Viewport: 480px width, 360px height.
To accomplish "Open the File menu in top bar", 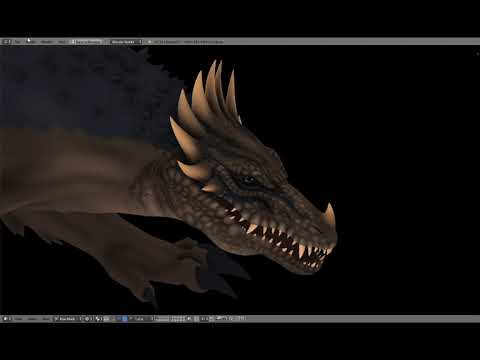I will [17, 42].
